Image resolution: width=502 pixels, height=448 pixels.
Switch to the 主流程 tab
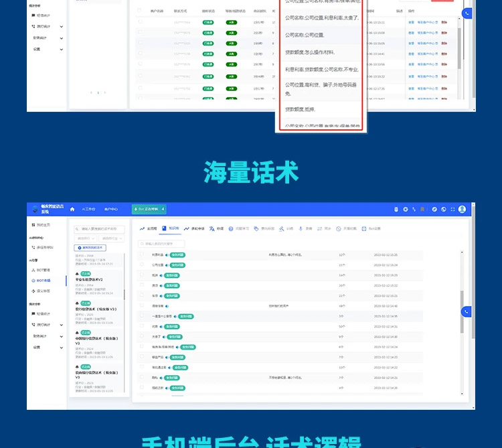(x=147, y=228)
